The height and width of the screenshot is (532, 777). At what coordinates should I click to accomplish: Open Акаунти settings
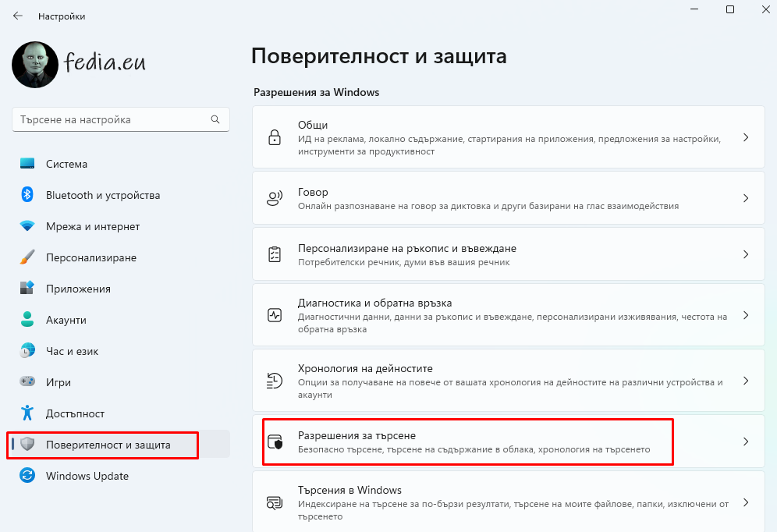coord(120,320)
